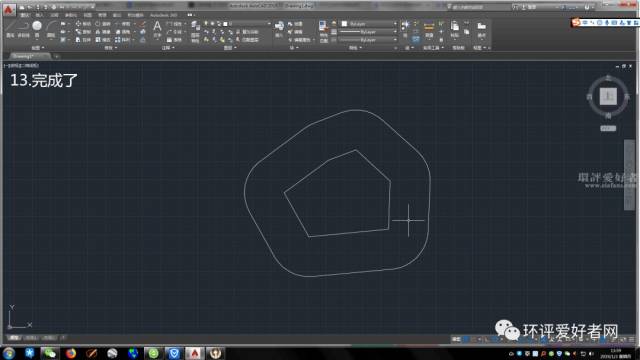Open the Insert ribbon tab
The height and width of the screenshot is (360, 640).
pos(39,15)
